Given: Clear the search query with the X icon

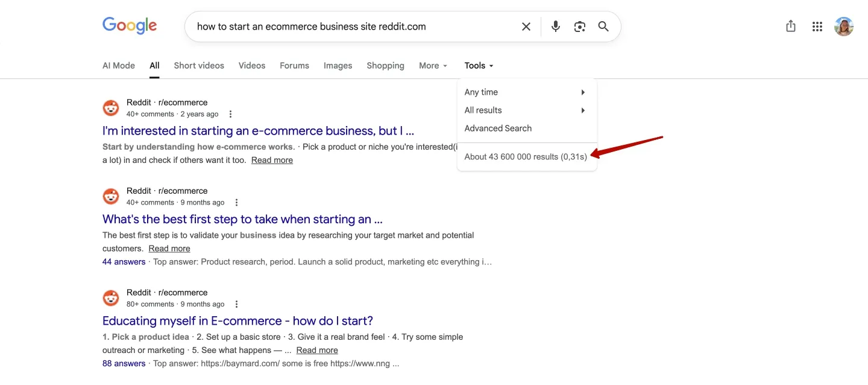Looking at the screenshot, I should click(x=526, y=26).
